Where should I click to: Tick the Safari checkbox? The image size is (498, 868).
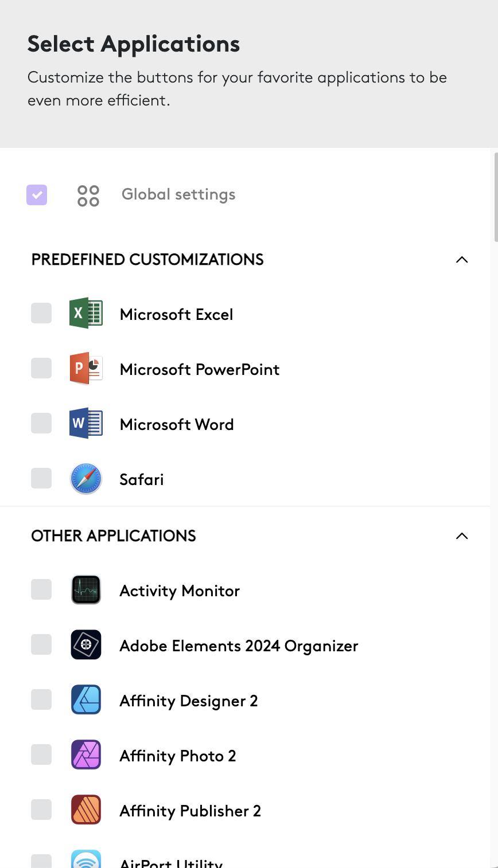(x=41, y=478)
